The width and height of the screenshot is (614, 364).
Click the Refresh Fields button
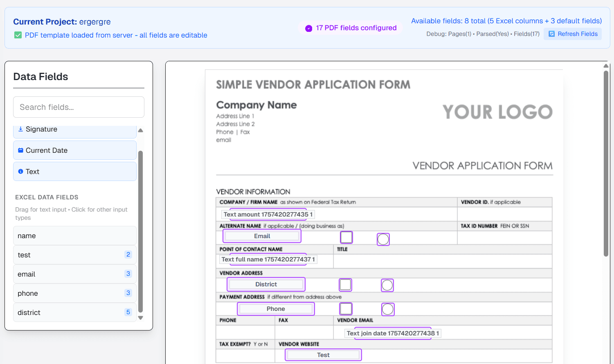coord(573,34)
